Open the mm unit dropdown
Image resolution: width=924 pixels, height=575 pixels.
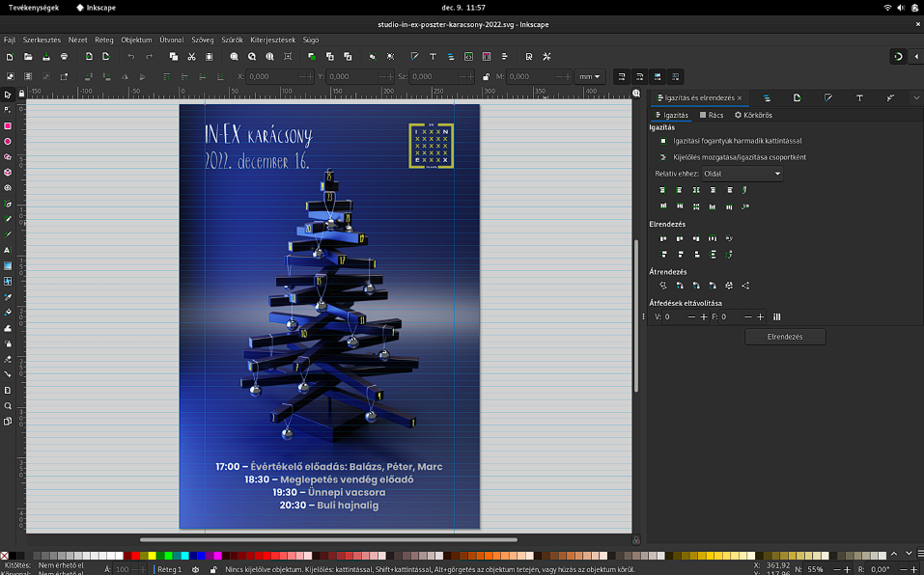(589, 76)
